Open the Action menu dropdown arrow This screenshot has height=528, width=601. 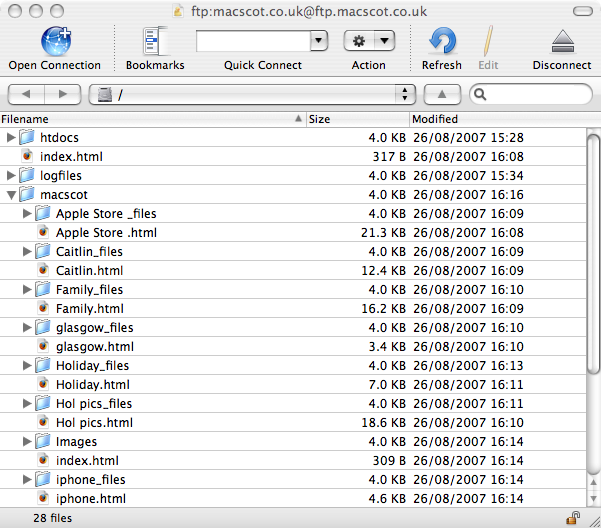384,41
